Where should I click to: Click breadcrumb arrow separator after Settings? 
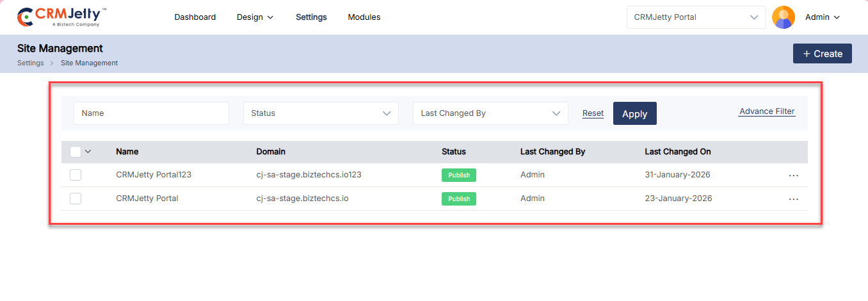coord(52,63)
